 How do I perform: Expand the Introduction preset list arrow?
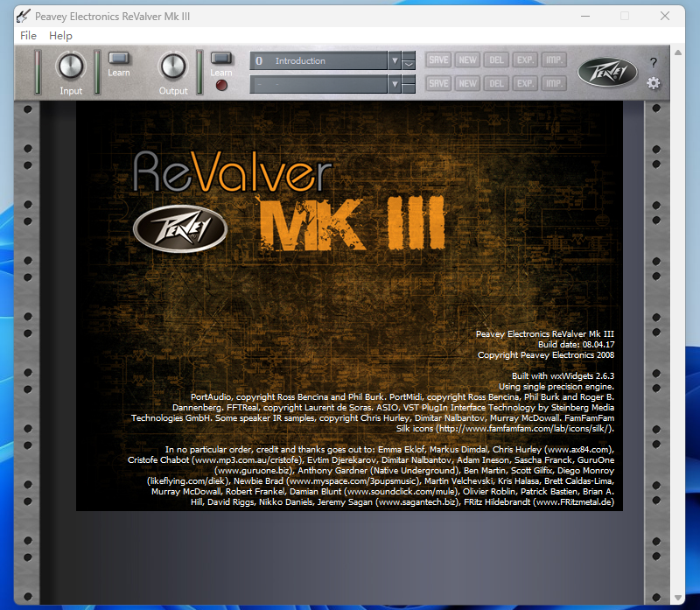[395, 60]
